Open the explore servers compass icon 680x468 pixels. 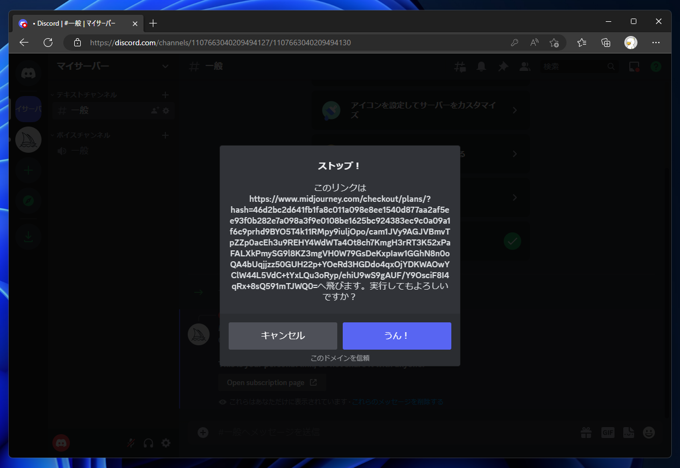coord(29,200)
